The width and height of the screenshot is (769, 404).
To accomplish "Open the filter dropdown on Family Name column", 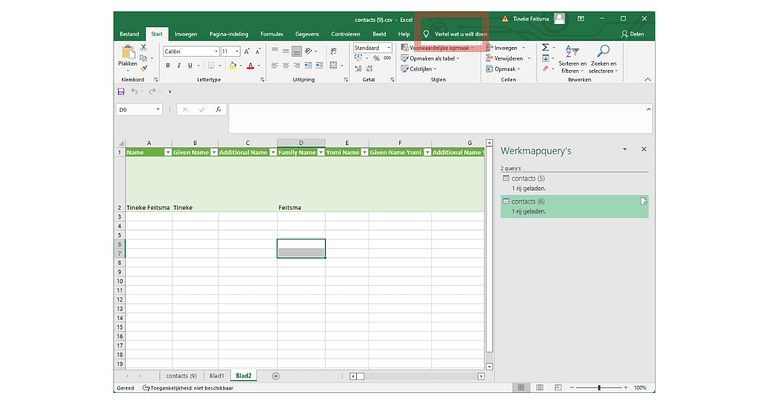I will [320, 153].
